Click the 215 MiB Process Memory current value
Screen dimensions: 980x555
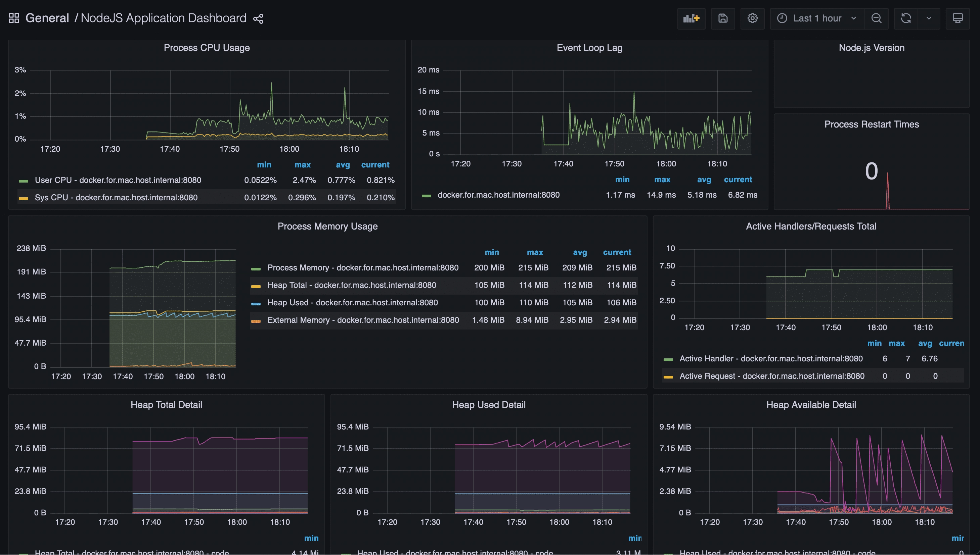[621, 267]
